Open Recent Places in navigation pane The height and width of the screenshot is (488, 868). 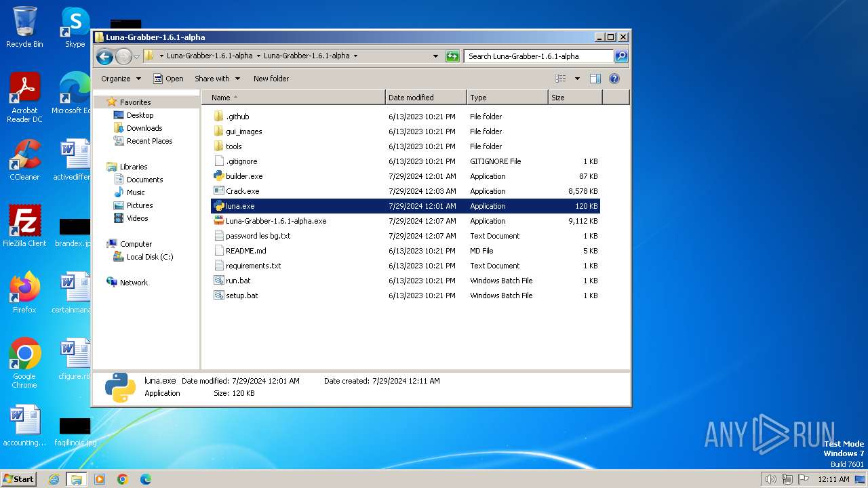click(x=149, y=141)
